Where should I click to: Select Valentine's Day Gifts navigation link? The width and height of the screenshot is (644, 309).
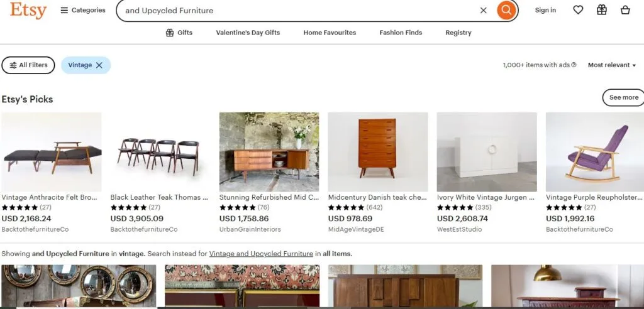coord(248,33)
